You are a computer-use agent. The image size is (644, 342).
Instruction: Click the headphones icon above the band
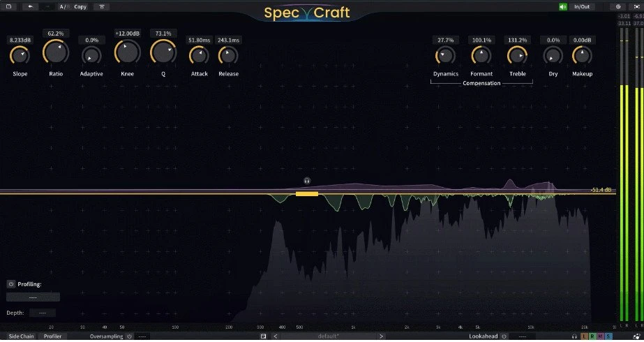pos(307,181)
